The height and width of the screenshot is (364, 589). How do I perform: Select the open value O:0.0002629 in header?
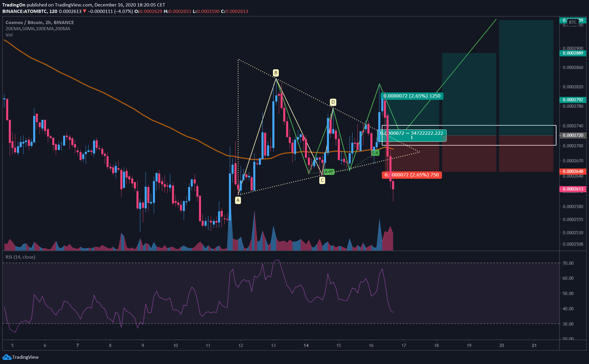coord(148,11)
